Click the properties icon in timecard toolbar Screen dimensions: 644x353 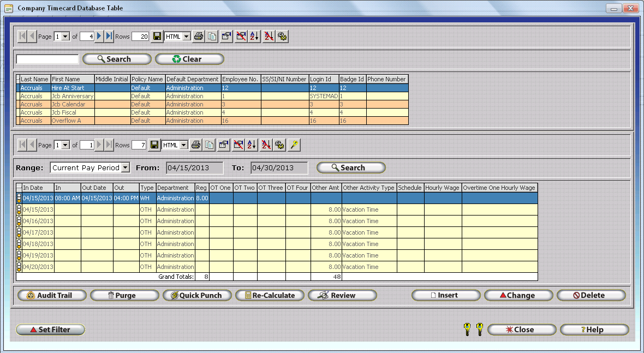pyautogui.click(x=224, y=145)
